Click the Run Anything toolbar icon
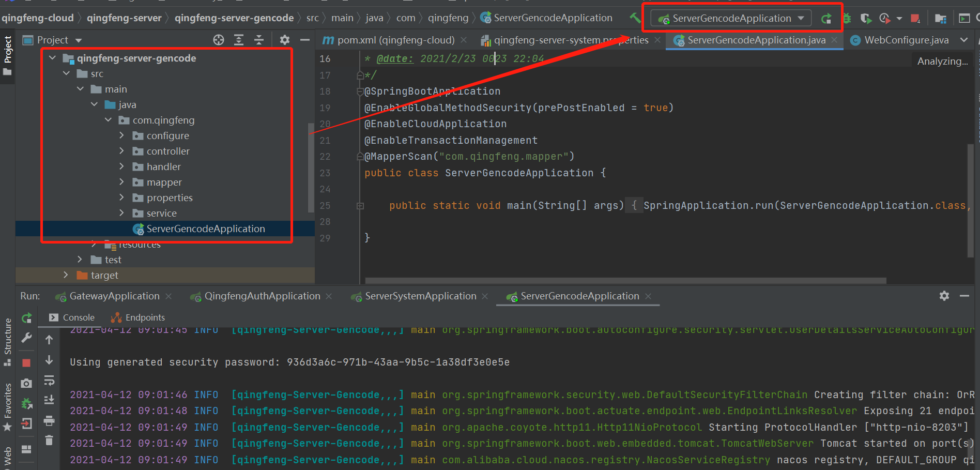980x470 pixels. tap(964, 19)
